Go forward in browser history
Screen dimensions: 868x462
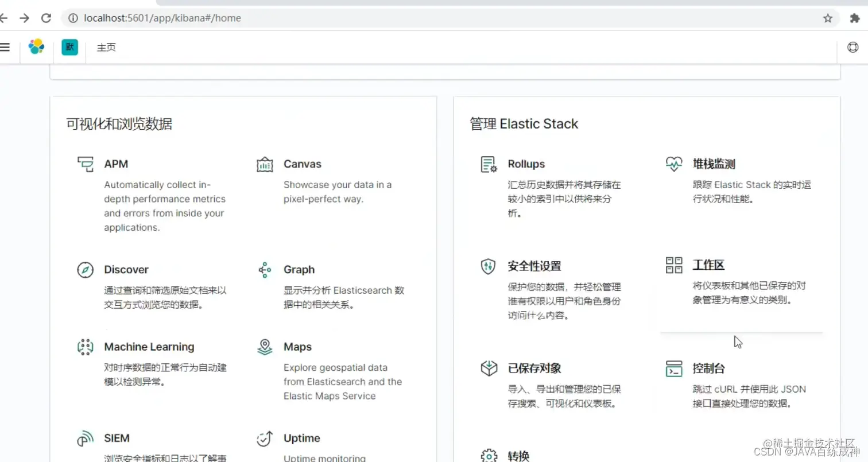[x=24, y=18]
